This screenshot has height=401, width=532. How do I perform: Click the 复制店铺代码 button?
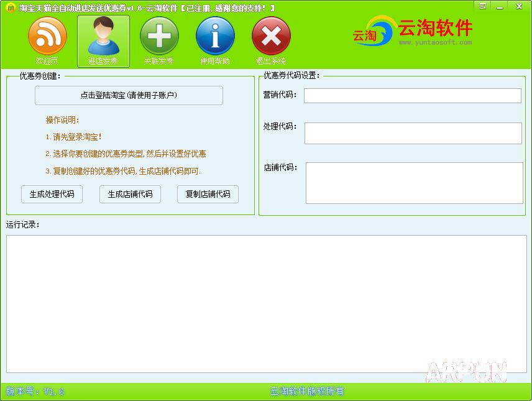208,194
